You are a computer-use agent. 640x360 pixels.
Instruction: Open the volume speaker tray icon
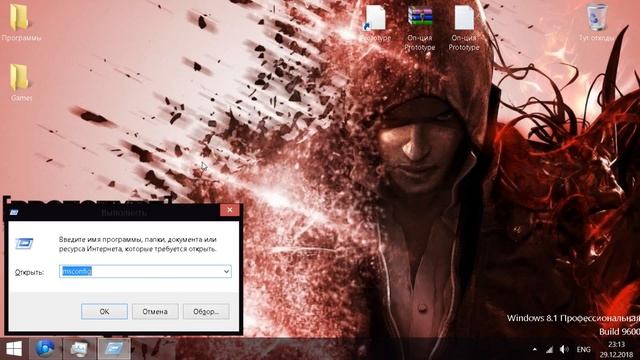pos(564,349)
